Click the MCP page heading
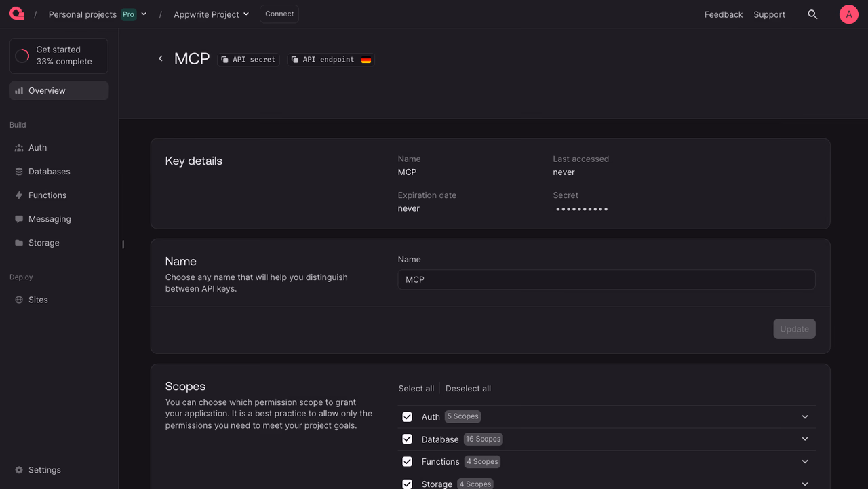868x489 pixels. pos(192,59)
